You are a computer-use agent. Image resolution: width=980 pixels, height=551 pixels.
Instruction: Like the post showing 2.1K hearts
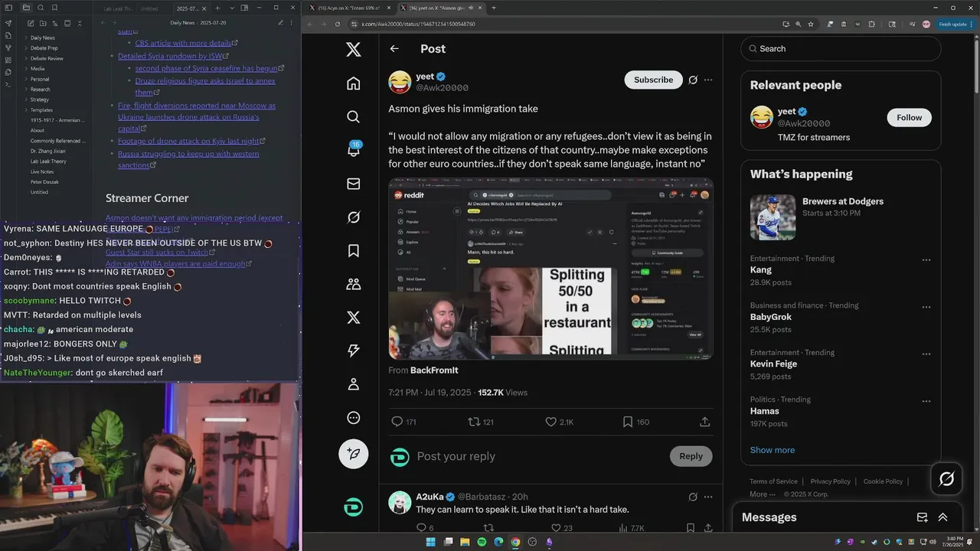(550, 422)
